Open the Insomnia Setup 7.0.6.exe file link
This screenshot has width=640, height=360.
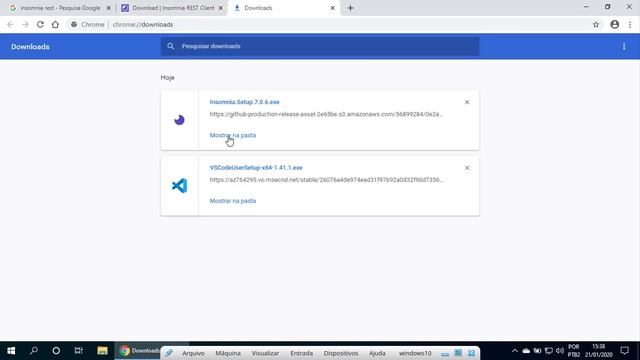coord(244,102)
